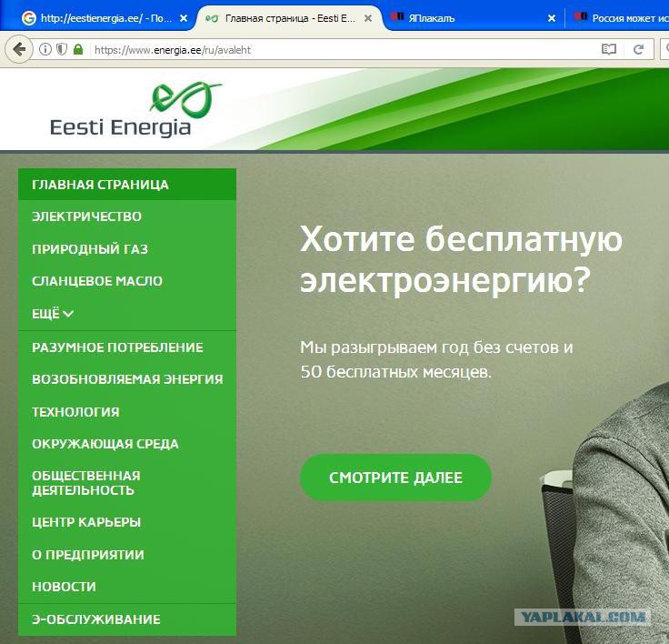
Task: Open НОВОСТИ page
Action: click(x=127, y=587)
